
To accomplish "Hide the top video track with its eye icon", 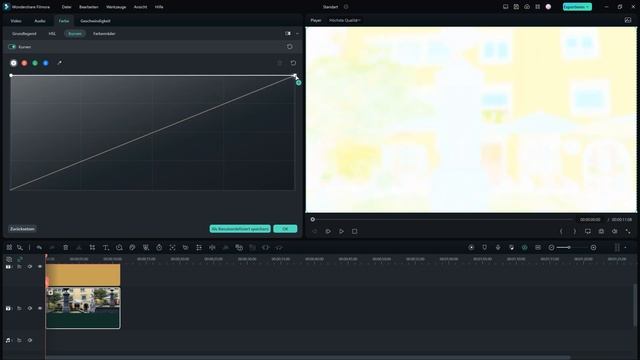I will tap(40, 267).
